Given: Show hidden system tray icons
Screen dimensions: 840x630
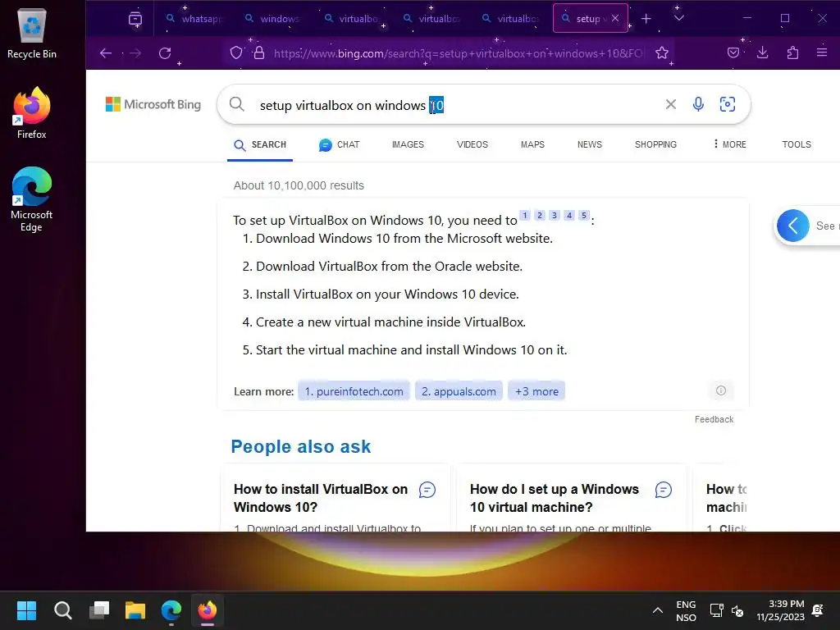Looking at the screenshot, I should [658, 610].
